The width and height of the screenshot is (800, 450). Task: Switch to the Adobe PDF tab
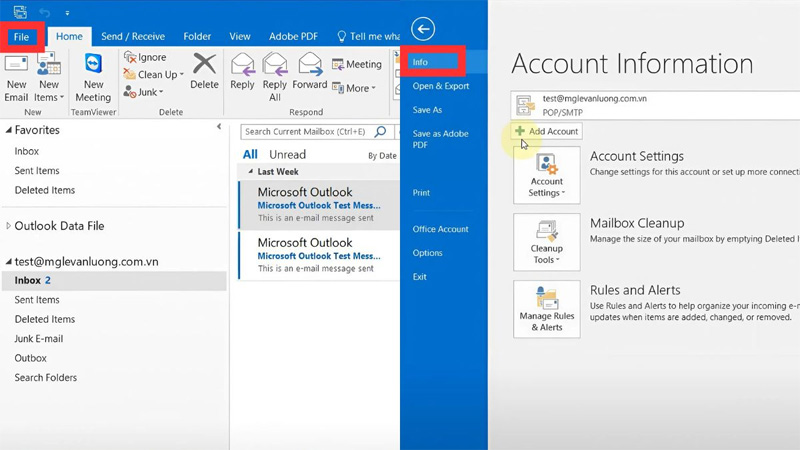pos(293,37)
